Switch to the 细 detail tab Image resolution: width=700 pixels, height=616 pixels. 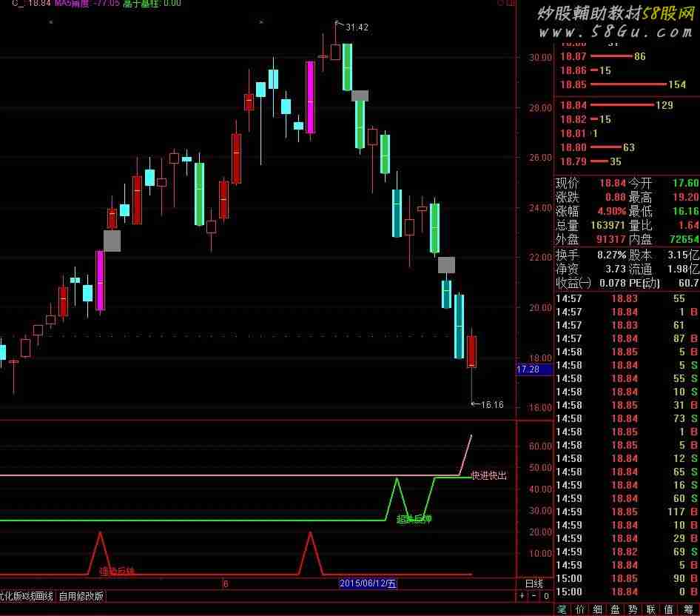point(597,609)
